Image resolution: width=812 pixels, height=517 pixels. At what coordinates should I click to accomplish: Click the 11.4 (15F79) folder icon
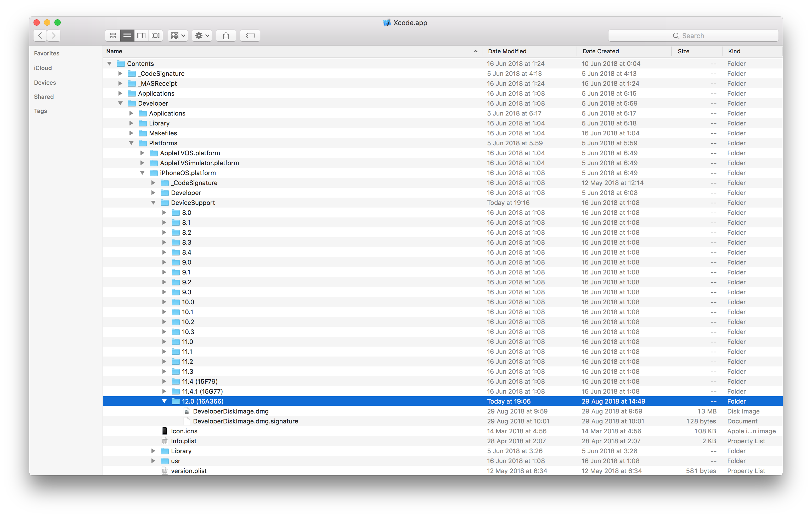[176, 381]
